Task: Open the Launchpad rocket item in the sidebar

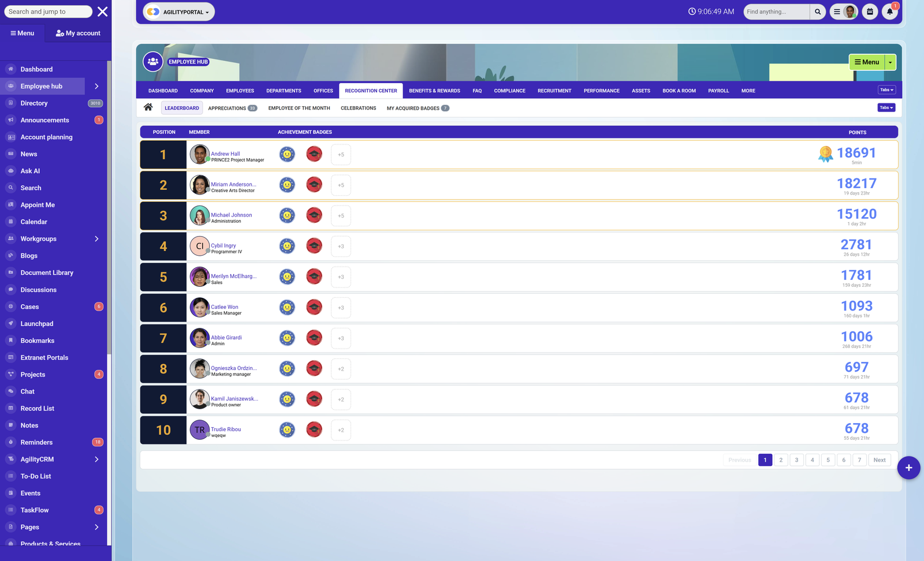Action: pyautogui.click(x=37, y=324)
